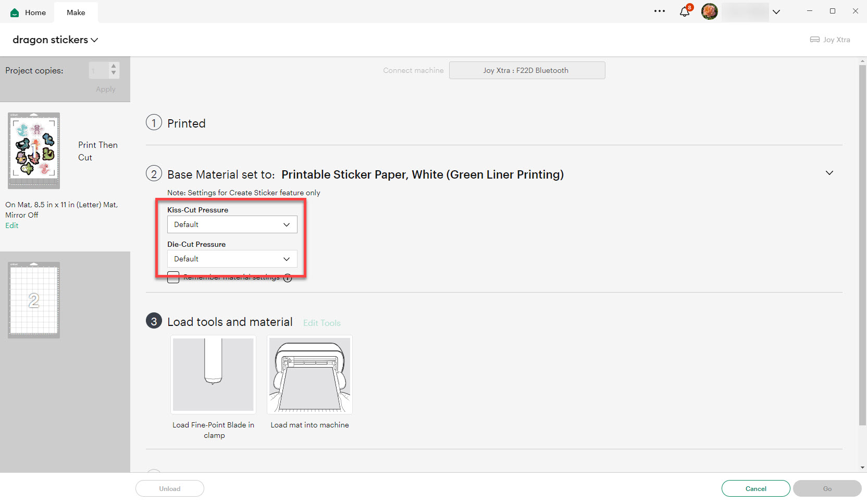Open the Kiss-Cut Pressure dropdown
This screenshot has width=867, height=504.
click(232, 224)
